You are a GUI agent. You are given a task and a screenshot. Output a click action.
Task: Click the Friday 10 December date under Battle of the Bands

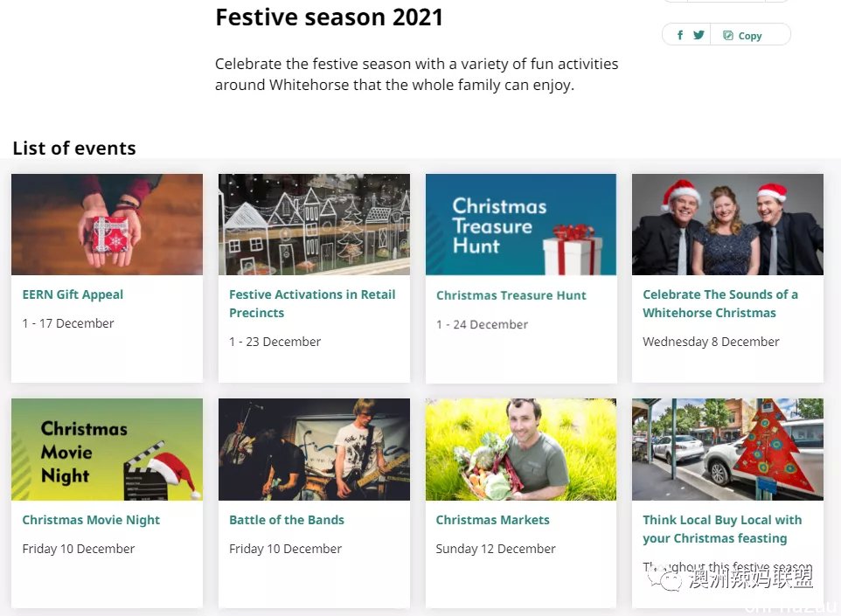[x=285, y=549]
